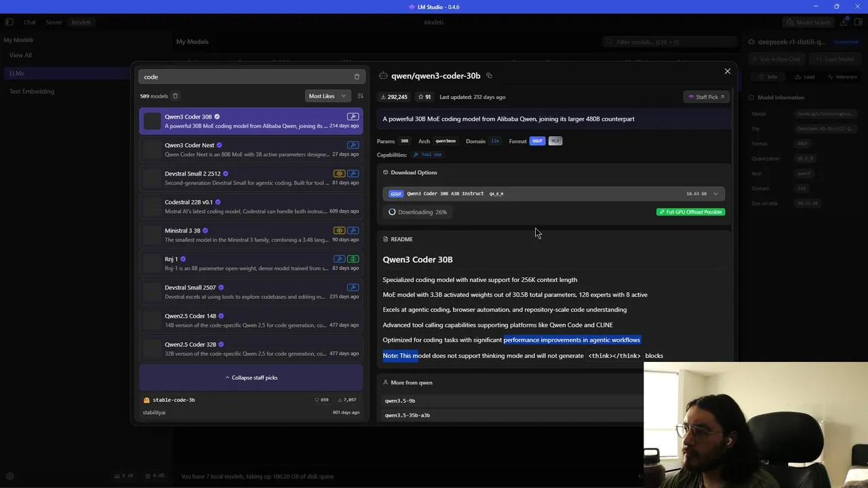Viewport: 868px width, 488px height.
Task: Copy the qwen/qwen3-coder-30b model name
Action: click(489, 76)
